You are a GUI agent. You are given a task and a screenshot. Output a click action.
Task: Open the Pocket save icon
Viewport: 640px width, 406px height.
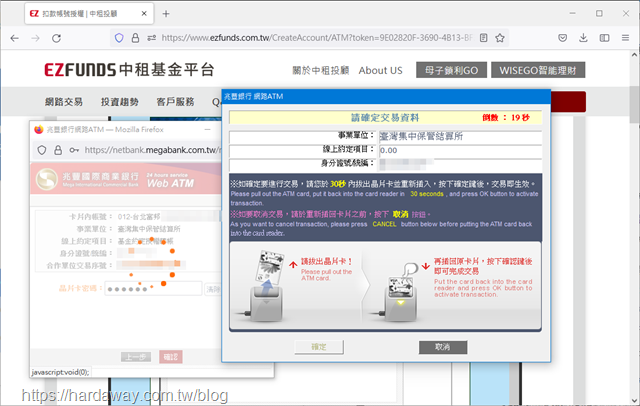click(562, 38)
